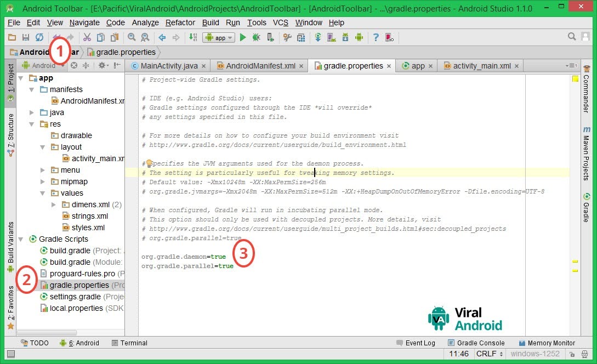Click the Hector inspection icon in status bar
Image resolution: width=597 pixels, height=364 pixels.
585,354
